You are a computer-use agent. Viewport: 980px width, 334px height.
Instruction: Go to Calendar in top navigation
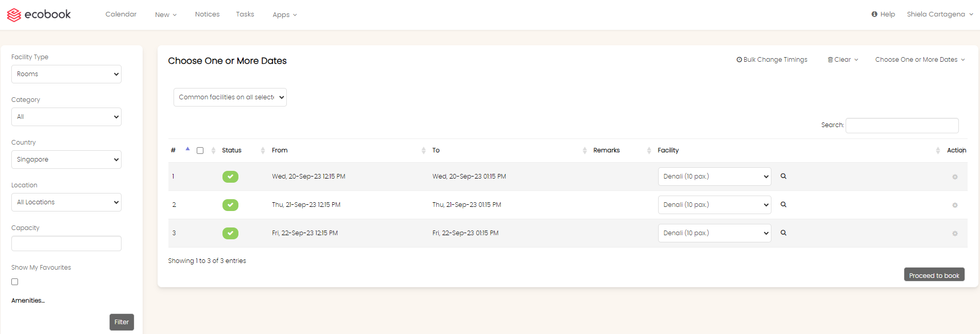121,14
